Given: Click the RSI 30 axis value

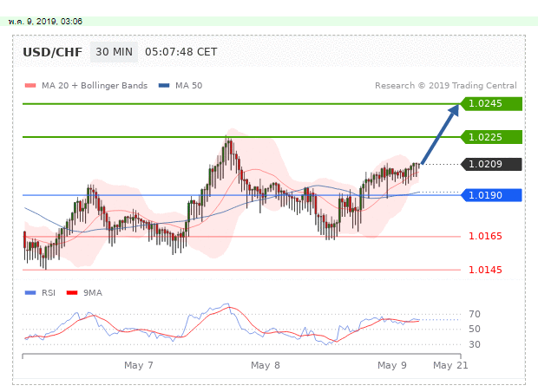Looking at the screenshot, I should point(475,344).
